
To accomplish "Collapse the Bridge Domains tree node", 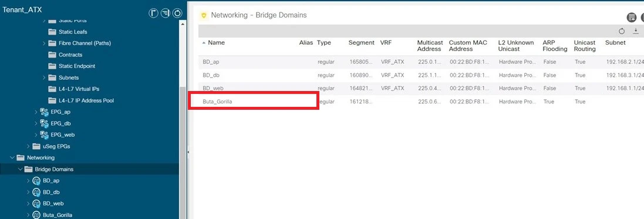I will pos(20,169).
